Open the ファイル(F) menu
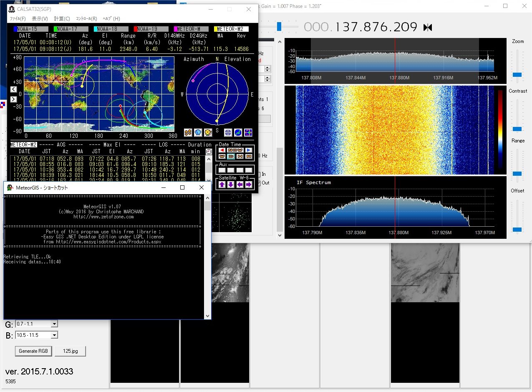This screenshot has width=532, height=392. (18, 19)
